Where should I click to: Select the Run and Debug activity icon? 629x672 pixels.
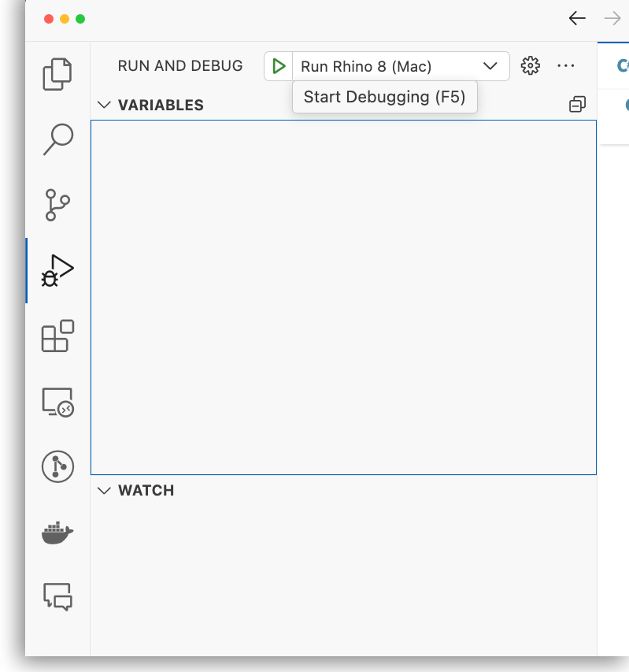[57, 271]
